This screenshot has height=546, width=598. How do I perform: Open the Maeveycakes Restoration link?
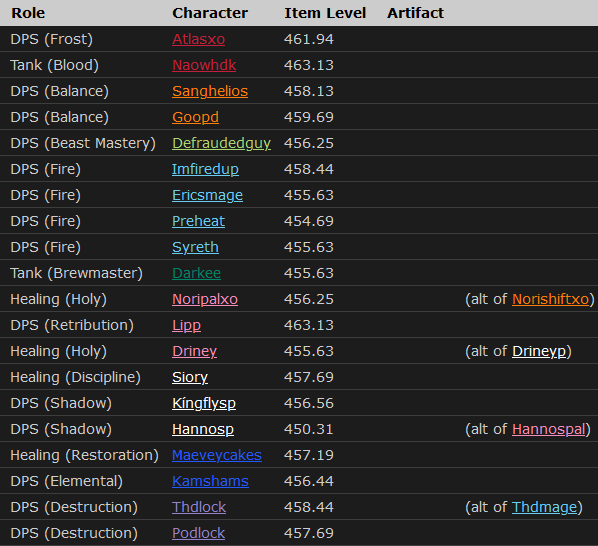click(x=217, y=455)
